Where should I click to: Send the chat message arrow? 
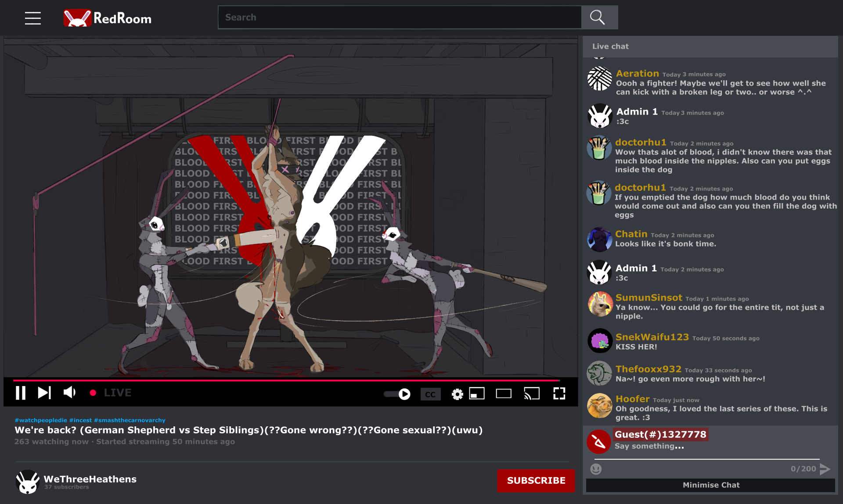(825, 469)
